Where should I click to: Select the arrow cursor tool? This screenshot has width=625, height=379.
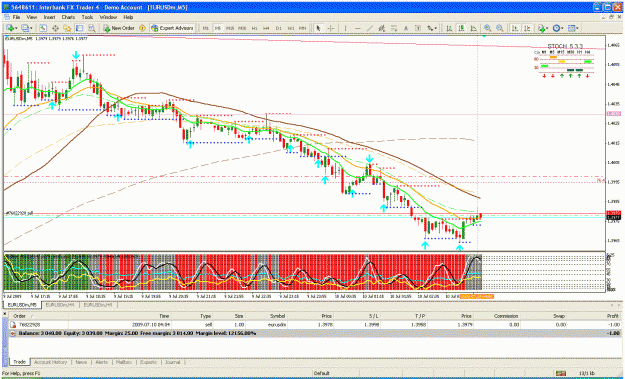[x=318, y=28]
